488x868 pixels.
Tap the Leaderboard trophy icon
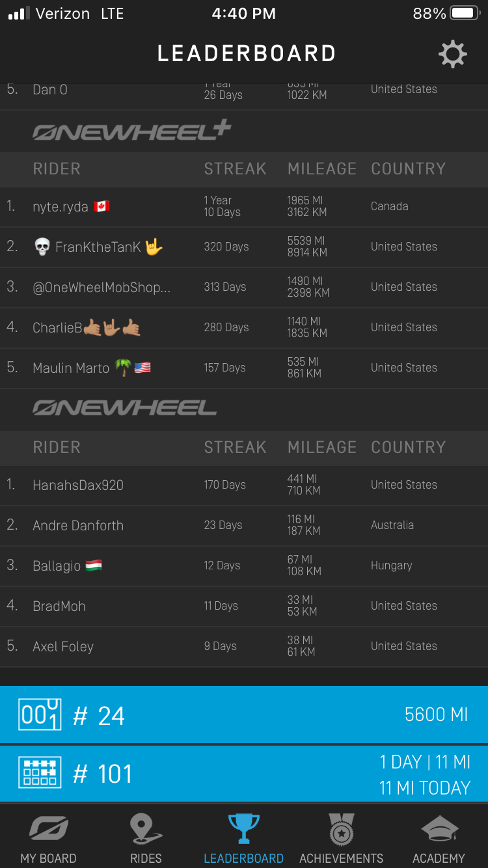(x=243, y=830)
